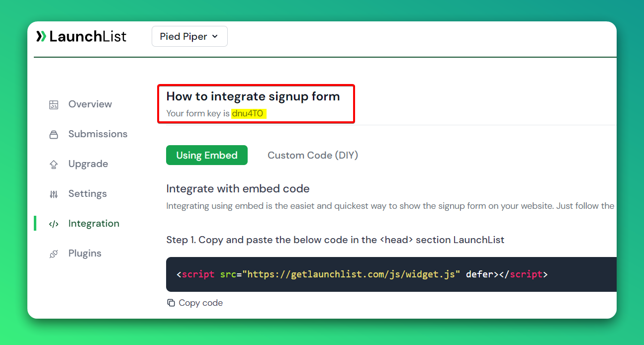Viewport: 644px width, 345px height.
Task: Click the 'How to integrate signup form' heading
Action: (253, 96)
